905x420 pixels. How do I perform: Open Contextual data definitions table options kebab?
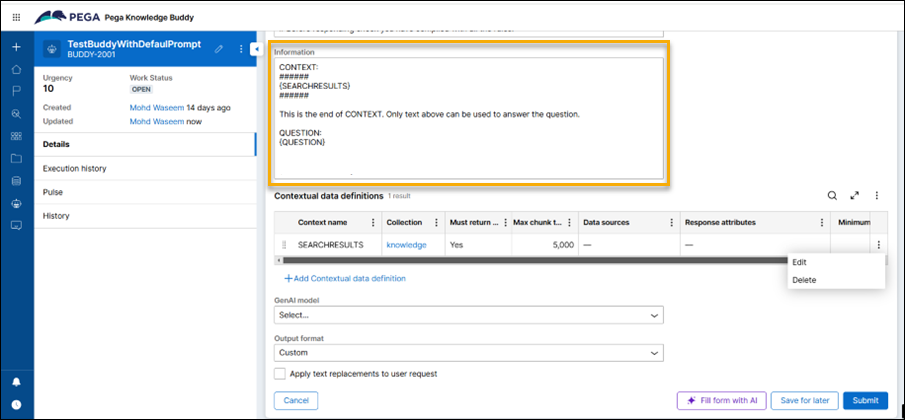point(877,196)
